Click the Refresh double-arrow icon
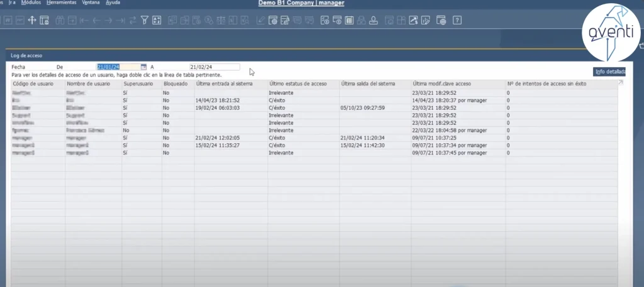This screenshot has height=287, width=644. pos(132,20)
